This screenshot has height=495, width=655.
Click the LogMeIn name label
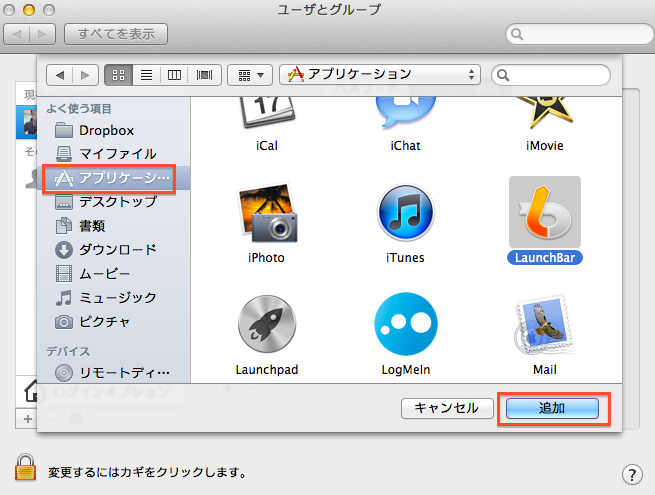(x=406, y=370)
